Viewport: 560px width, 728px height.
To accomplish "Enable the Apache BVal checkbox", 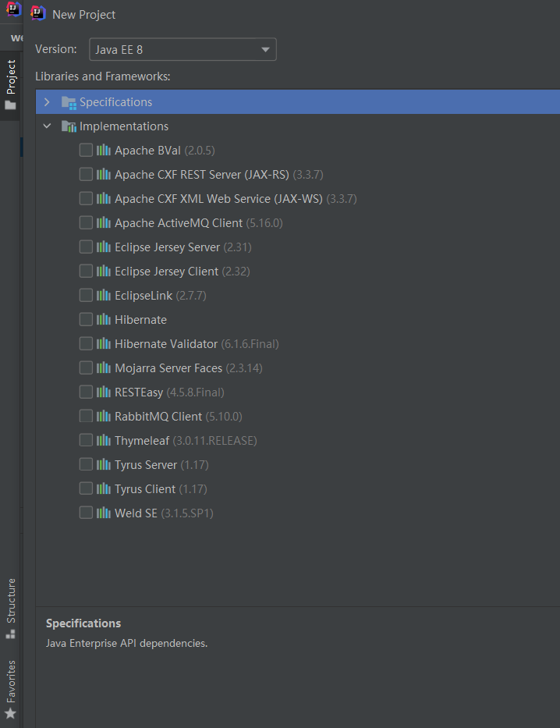I will click(86, 150).
